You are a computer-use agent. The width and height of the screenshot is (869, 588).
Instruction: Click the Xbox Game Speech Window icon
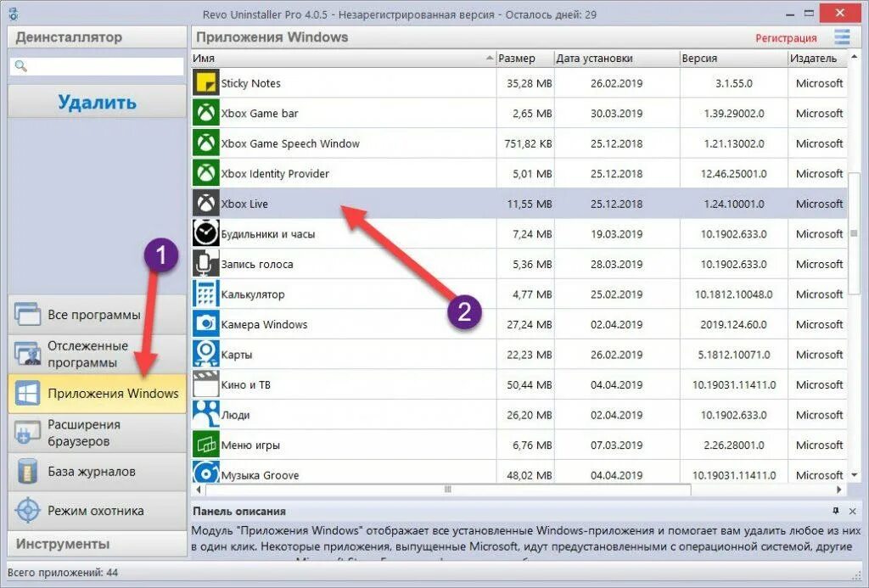[x=205, y=143]
